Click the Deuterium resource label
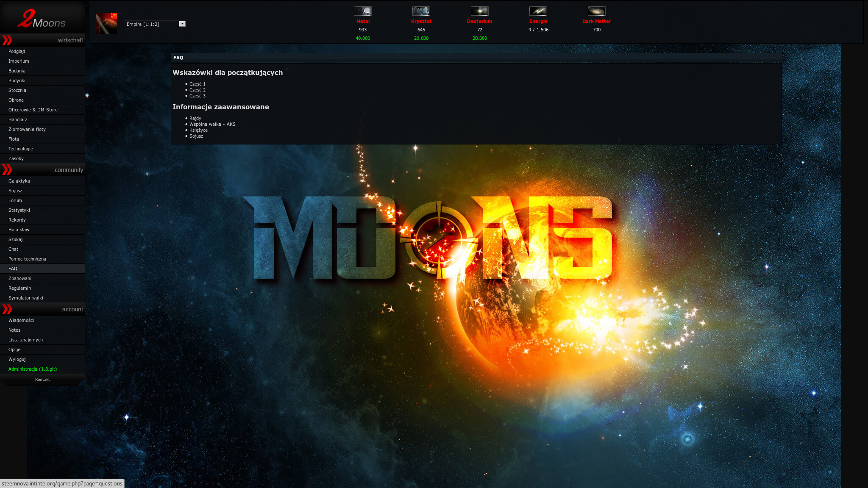The image size is (868, 488). [480, 21]
